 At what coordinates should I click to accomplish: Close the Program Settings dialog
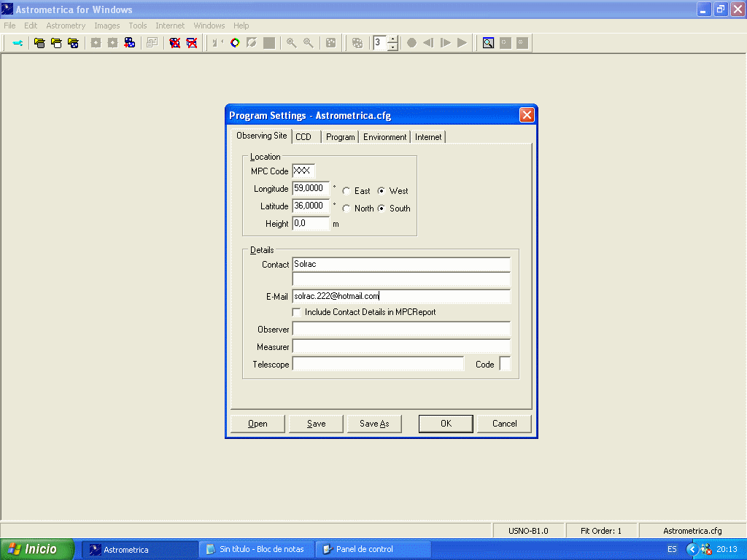(x=527, y=115)
